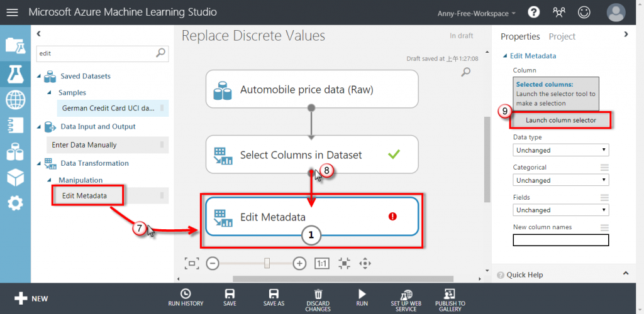Click the zoom-to-fit arrows icon

click(344, 263)
